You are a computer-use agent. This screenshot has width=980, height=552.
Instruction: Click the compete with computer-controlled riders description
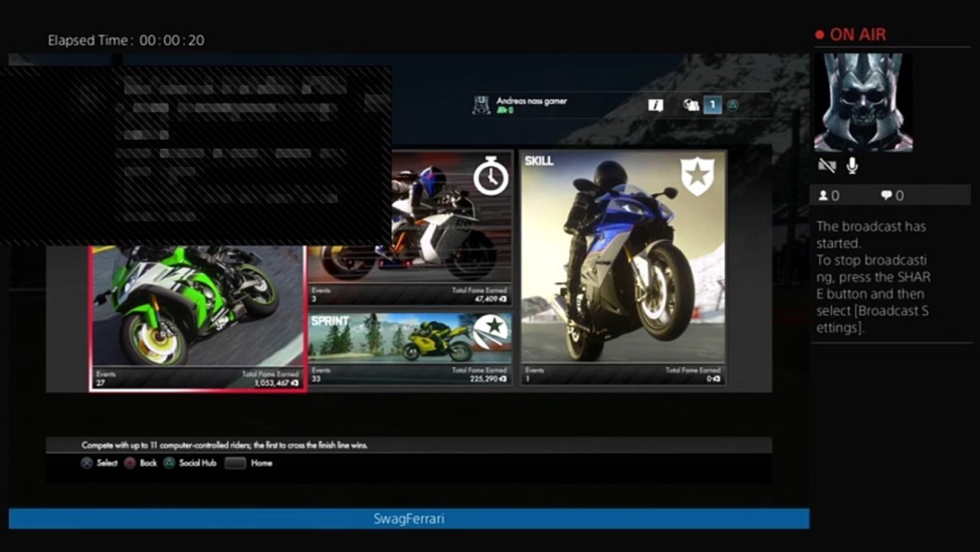pos(225,445)
